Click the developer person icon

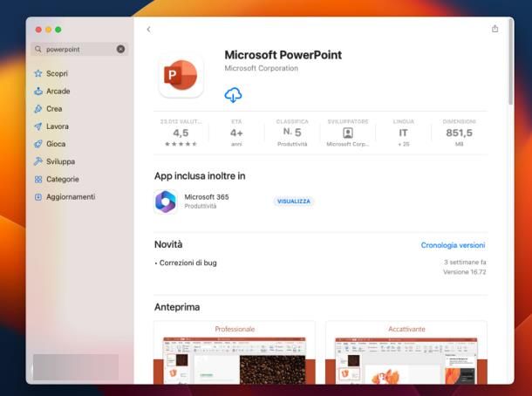coord(348,133)
